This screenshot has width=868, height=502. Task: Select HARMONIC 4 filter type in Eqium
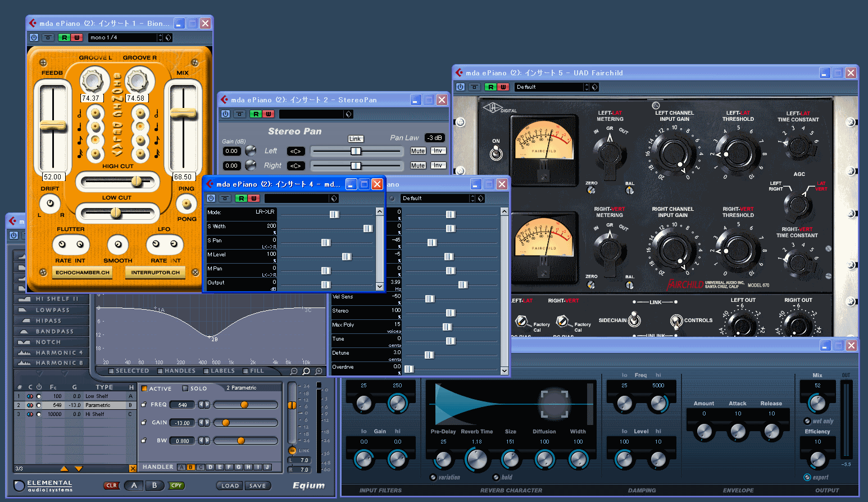(51, 352)
